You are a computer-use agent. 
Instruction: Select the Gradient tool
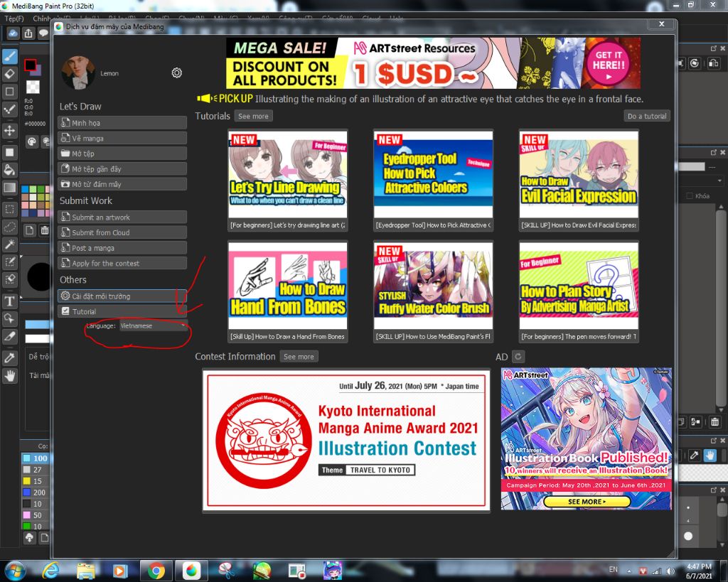[10, 188]
